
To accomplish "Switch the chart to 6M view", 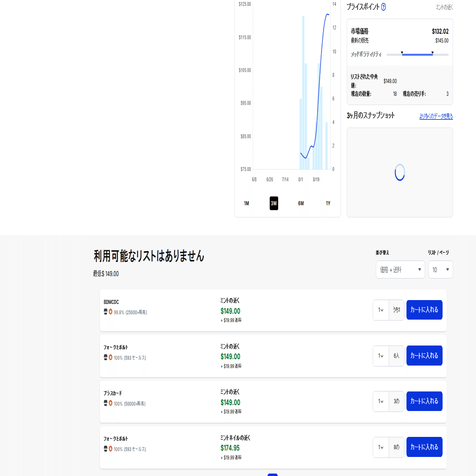I will tap(300, 203).
